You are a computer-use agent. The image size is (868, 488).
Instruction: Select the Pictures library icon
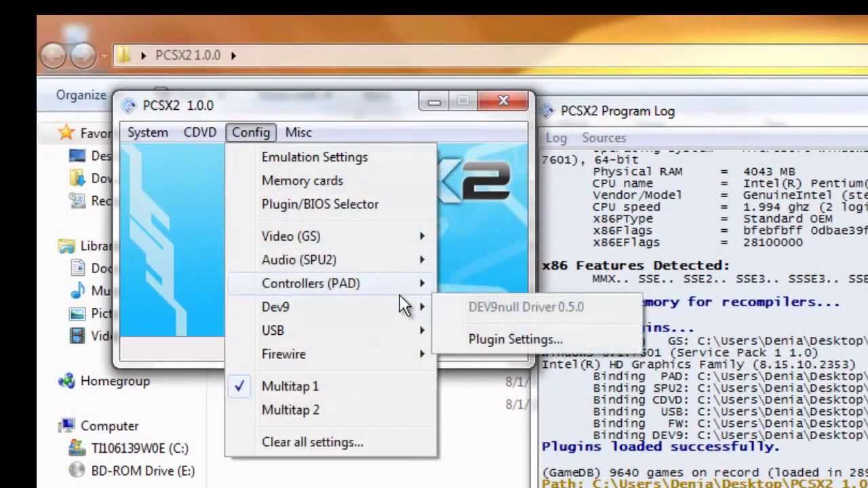[x=78, y=313]
